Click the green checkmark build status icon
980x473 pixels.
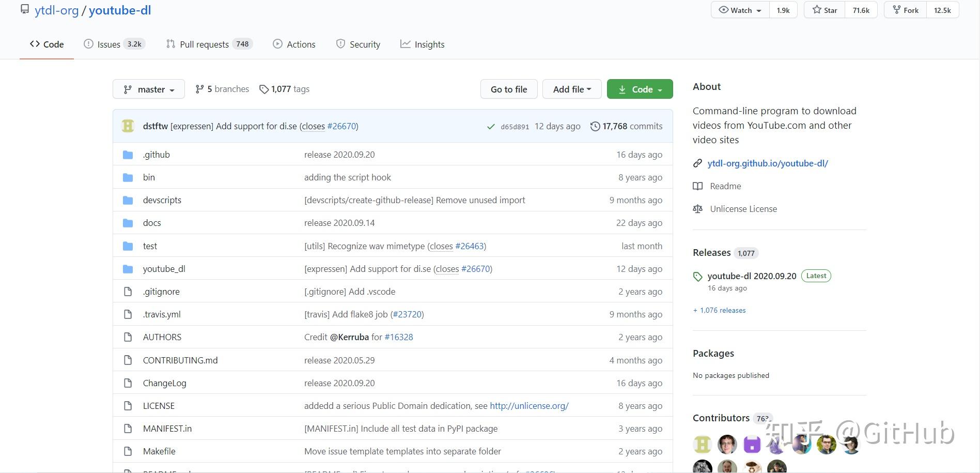[x=491, y=126]
